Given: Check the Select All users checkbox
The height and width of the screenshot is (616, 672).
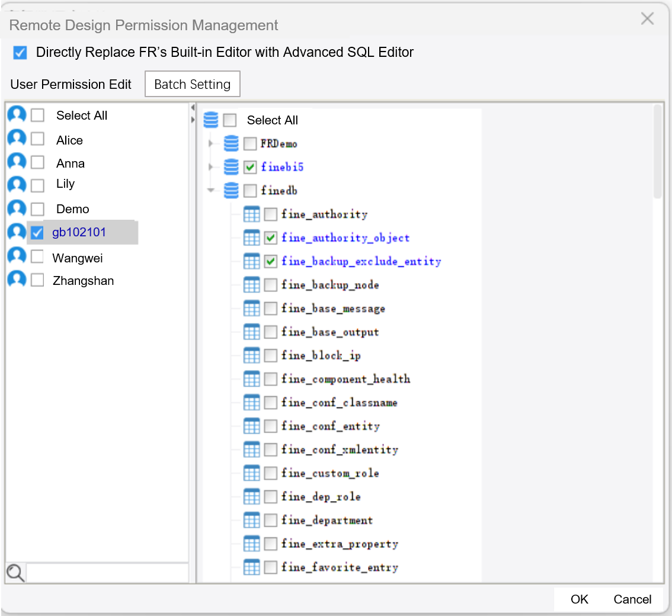Looking at the screenshot, I should tap(38, 115).
